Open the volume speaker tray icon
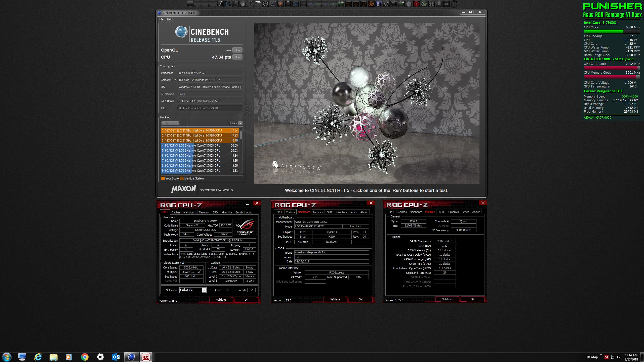This screenshot has width=644, height=362. (x=619, y=357)
